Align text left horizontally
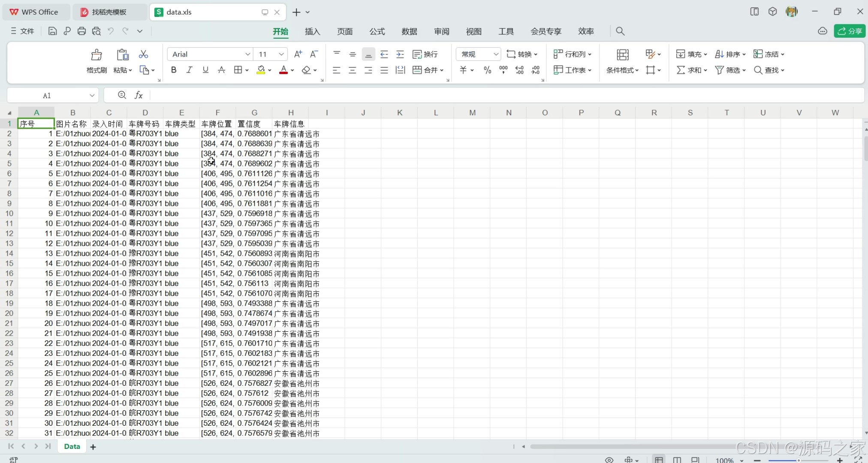 (x=337, y=70)
